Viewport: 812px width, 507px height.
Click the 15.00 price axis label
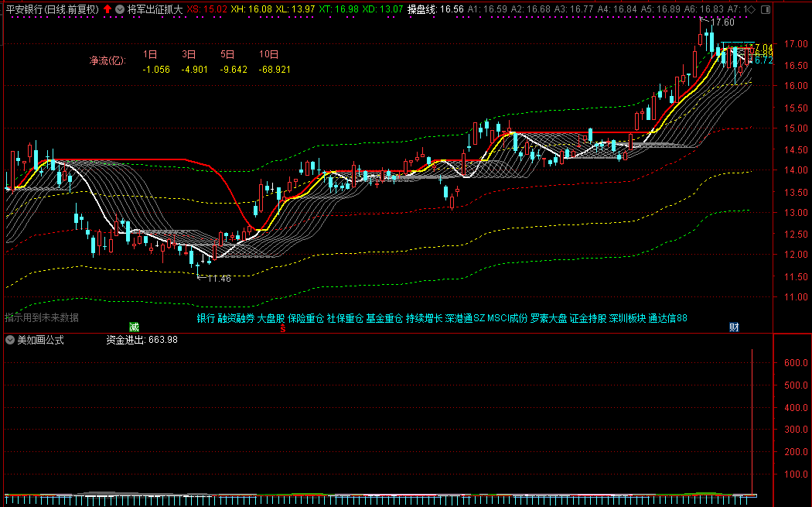796,128
